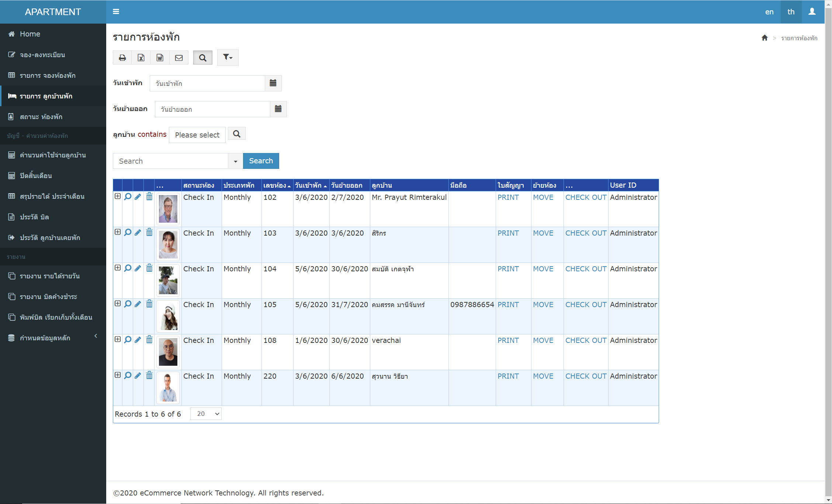Delete room 105 record trash icon

[x=149, y=304]
